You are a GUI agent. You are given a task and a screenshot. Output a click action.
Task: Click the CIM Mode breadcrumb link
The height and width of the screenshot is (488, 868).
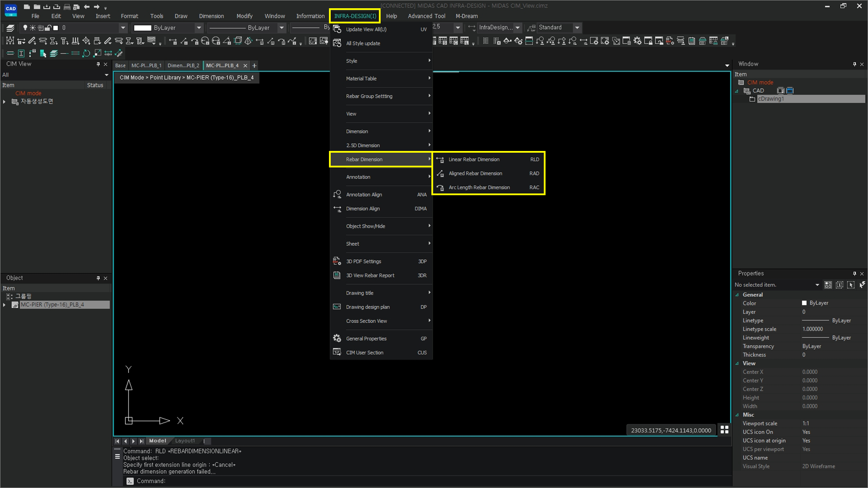pyautogui.click(x=132, y=78)
